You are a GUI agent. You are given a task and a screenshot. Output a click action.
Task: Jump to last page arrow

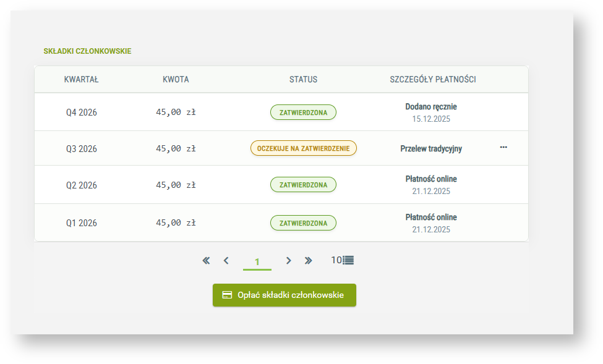309,261
